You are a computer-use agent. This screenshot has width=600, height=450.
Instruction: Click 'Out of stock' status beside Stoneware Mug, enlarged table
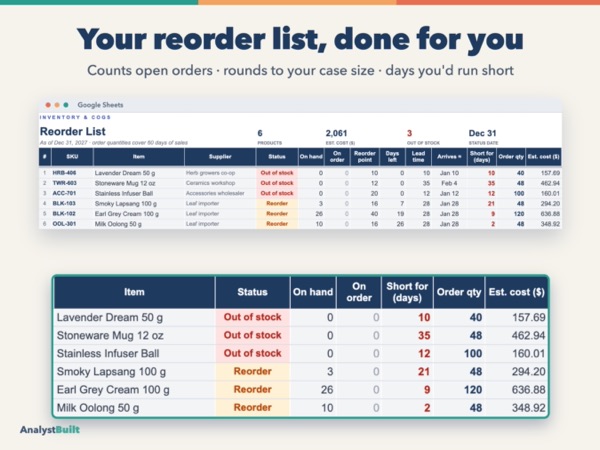253,335
